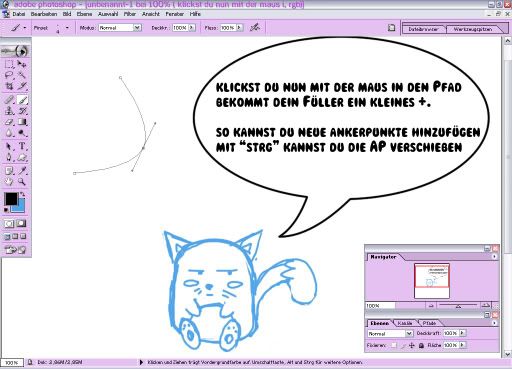Select the Lasso tool
This screenshot has height=369, width=512.
coord(9,75)
